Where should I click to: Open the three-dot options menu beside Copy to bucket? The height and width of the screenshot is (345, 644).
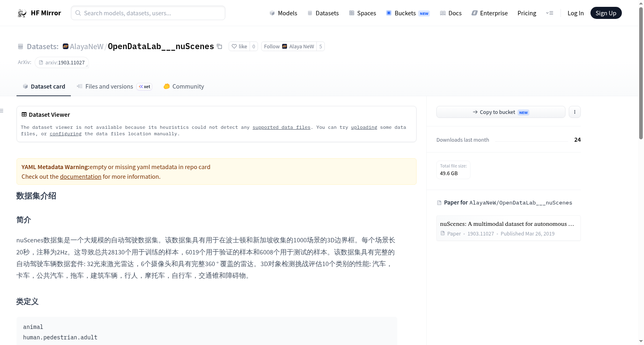tap(575, 112)
